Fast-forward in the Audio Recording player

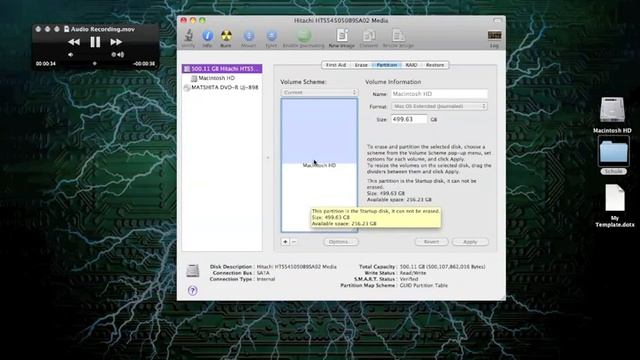click(116, 42)
